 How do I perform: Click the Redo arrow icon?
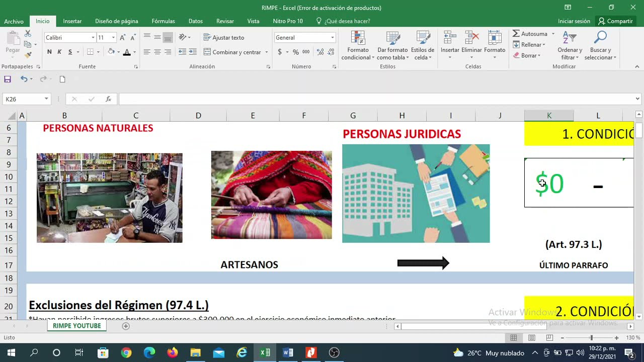coord(43,79)
